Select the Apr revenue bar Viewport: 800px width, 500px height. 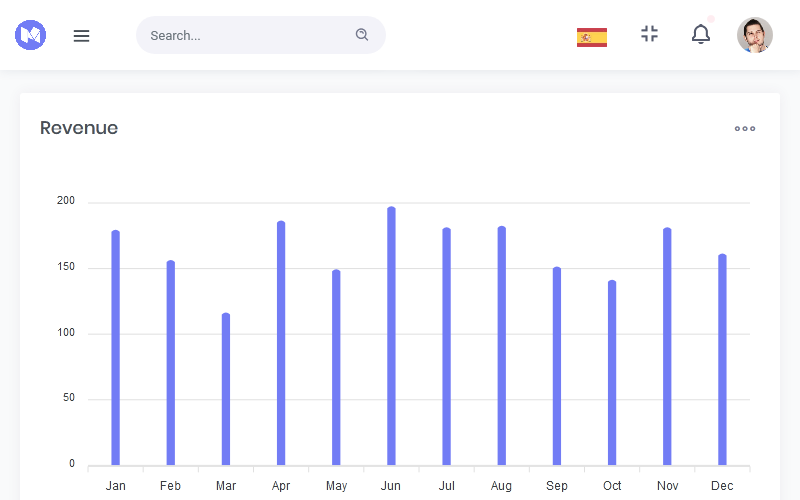coord(281,343)
